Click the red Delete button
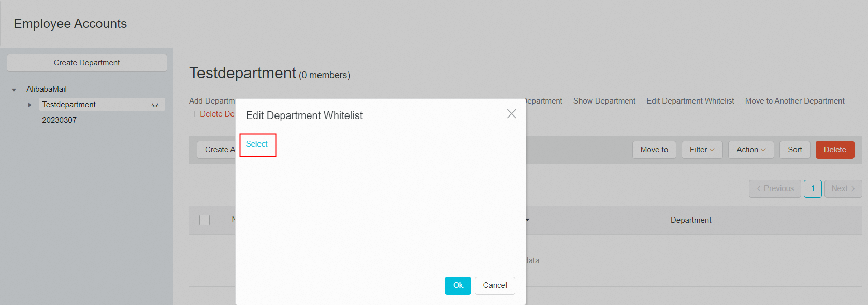Image resolution: width=868 pixels, height=305 pixels. [834, 150]
